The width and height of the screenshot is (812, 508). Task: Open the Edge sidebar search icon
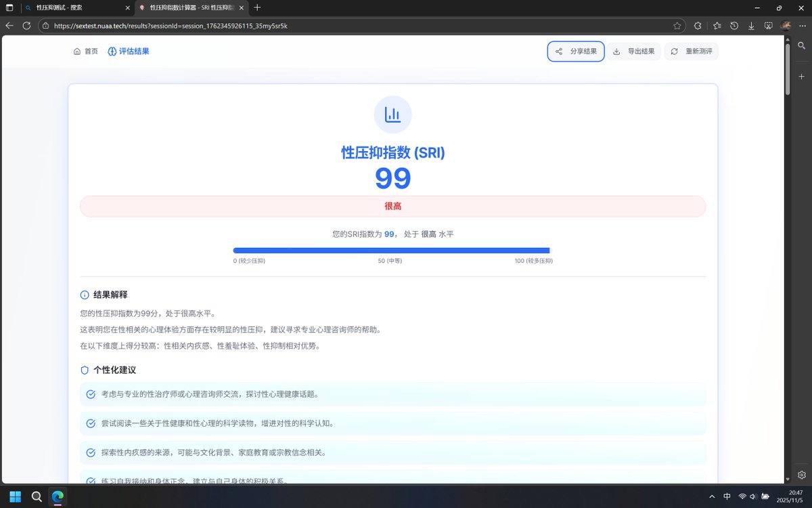(802, 46)
